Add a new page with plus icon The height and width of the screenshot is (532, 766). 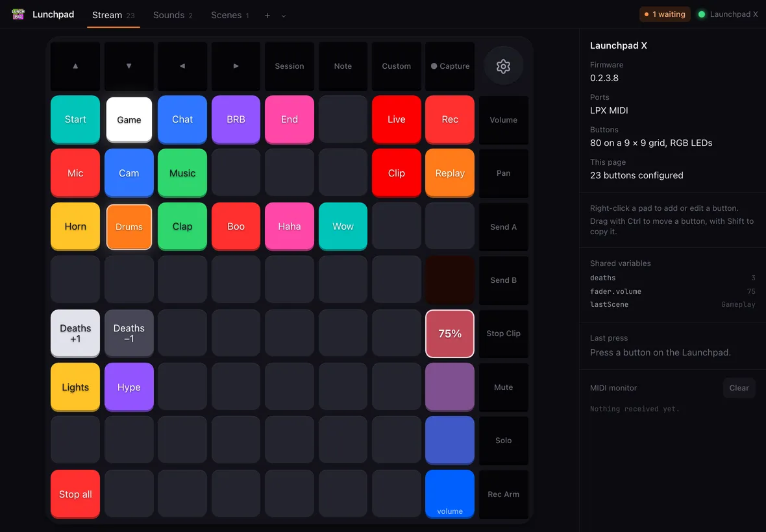pos(267,15)
